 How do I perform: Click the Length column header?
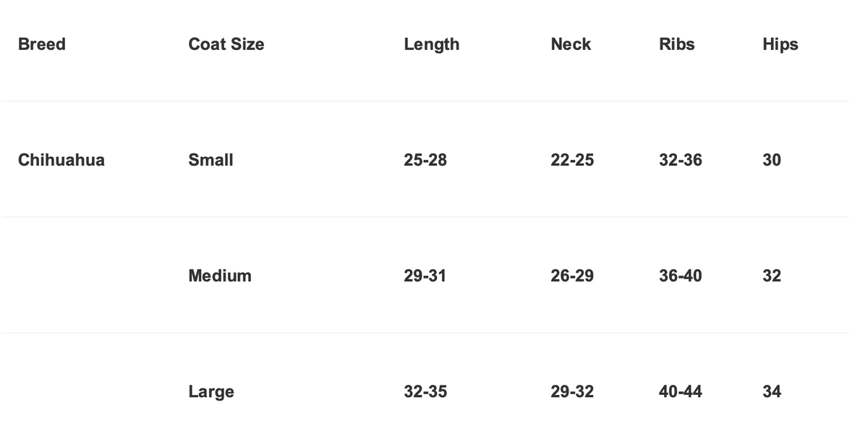[431, 44]
